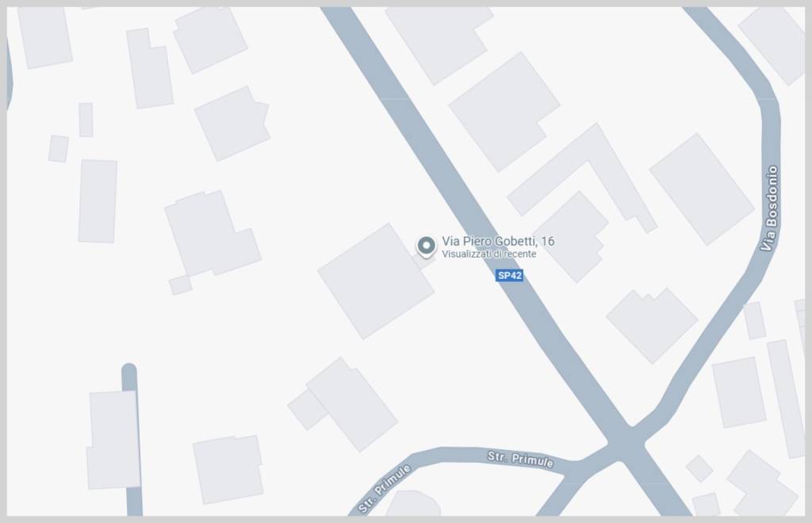The image size is (812, 523).
Task: Select the L-shaped building northeast of SP42
Action: (583, 178)
